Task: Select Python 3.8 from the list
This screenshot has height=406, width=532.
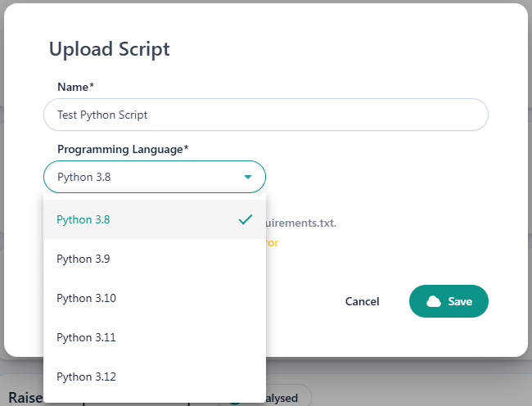Action: pos(83,219)
